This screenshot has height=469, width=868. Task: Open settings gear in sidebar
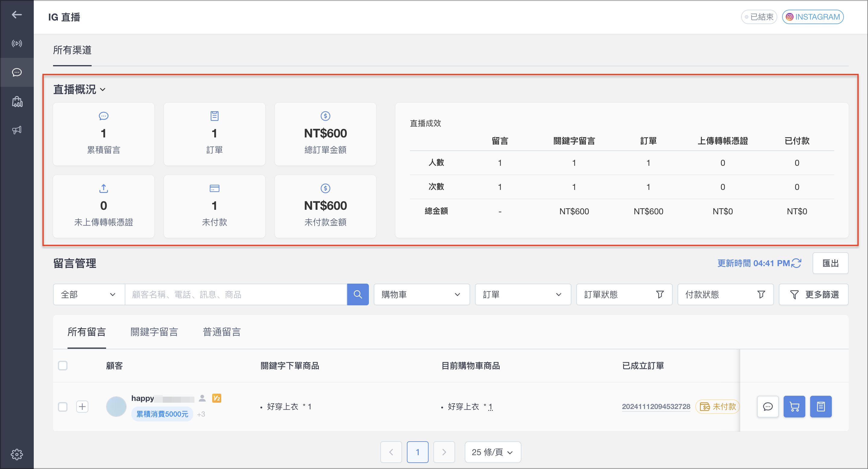coord(17,454)
